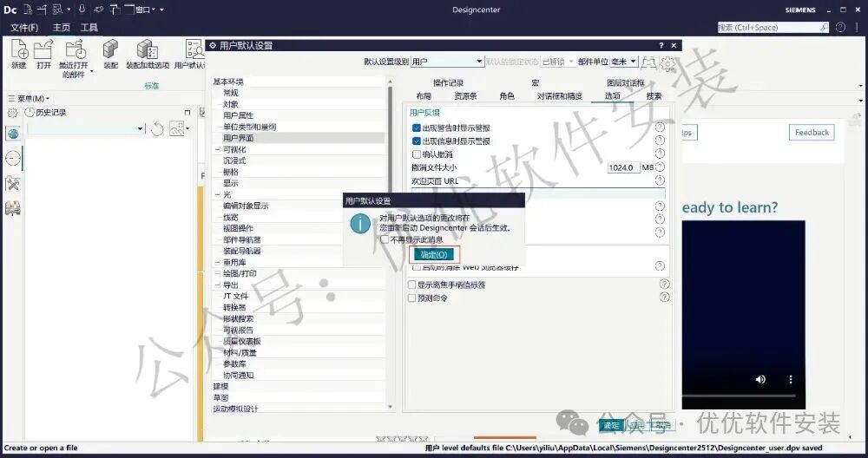Image resolution: width=868 pixels, height=458 pixels.
Task: Collapse the 导出 tree node
Action: click(x=218, y=285)
